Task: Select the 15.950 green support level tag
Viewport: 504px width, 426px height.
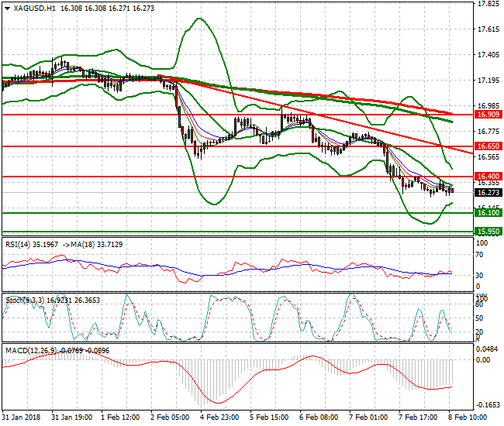Action: [x=487, y=231]
